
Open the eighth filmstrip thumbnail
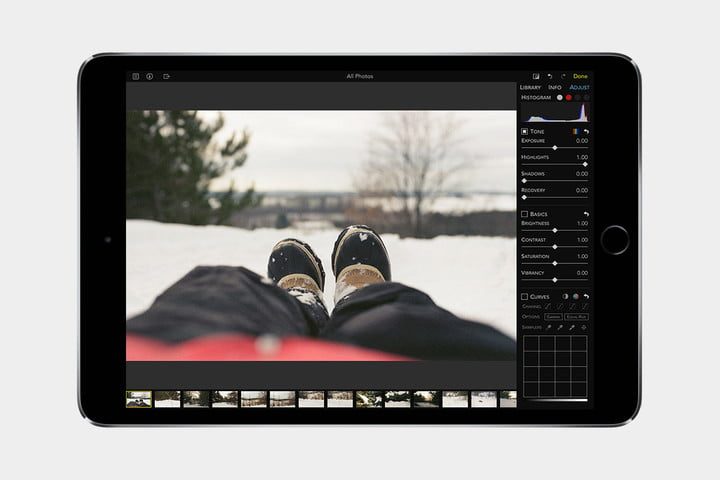pos(340,399)
